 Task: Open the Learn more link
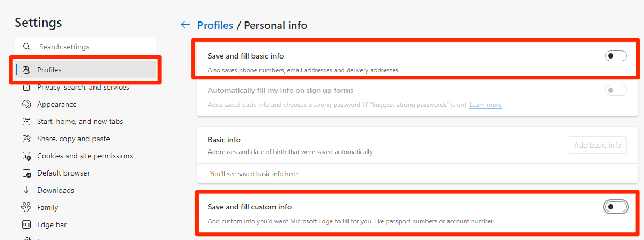486,105
